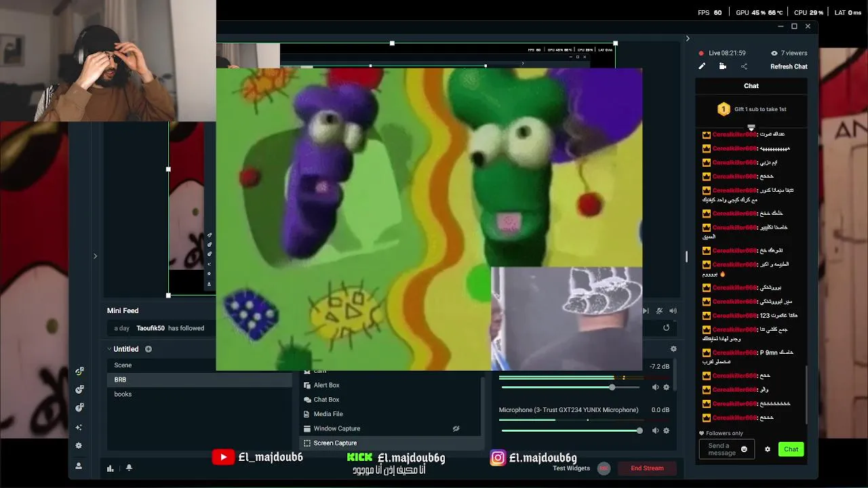Adjust the -7.2 dB source volume slider

point(570,387)
